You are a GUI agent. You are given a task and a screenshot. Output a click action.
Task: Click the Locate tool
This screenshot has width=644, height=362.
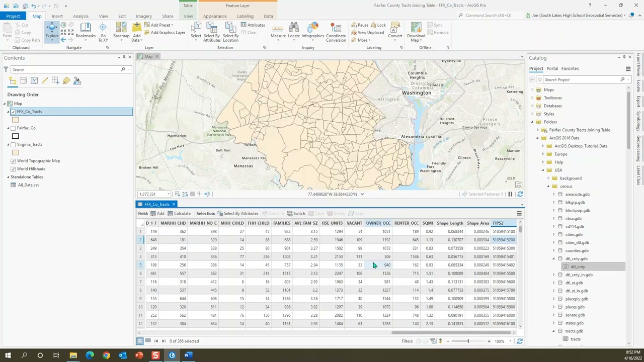294,31
